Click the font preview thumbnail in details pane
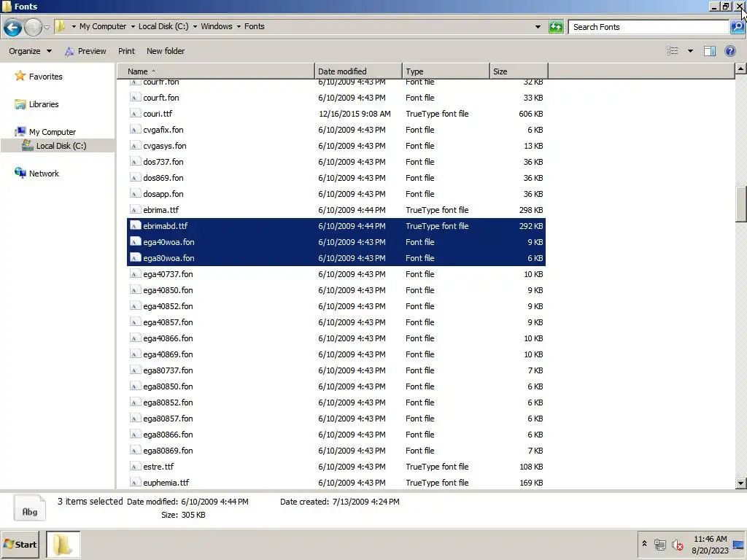747x560 pixels. [x=29, y=507]
